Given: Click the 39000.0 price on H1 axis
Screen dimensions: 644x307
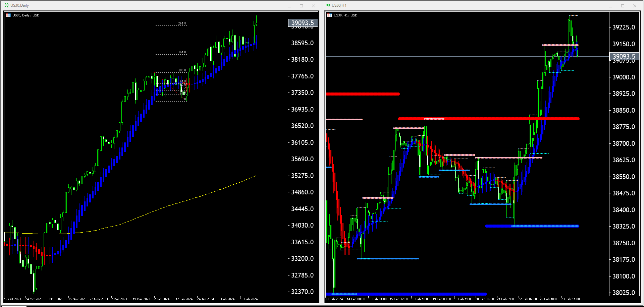Looking at the screenshot, I should tap(624, 77).
